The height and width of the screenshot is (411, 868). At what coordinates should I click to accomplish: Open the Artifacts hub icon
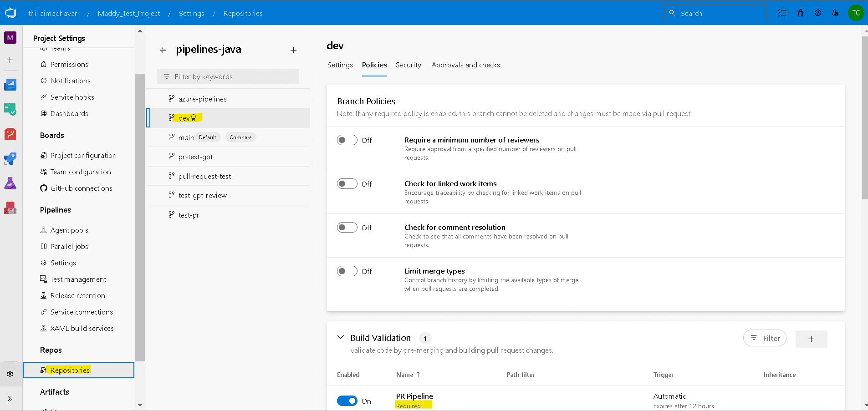coord(10,208)
